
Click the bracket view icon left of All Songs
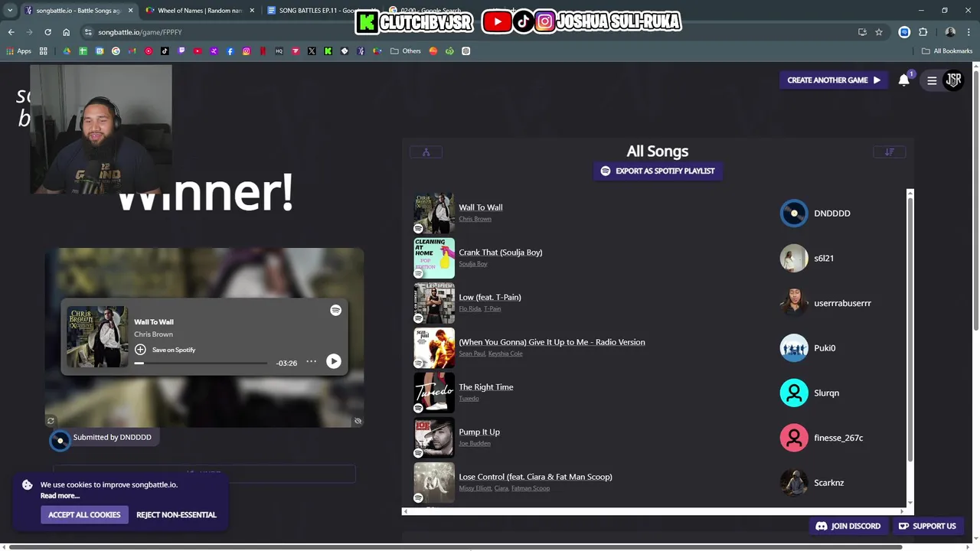(426, 152)
